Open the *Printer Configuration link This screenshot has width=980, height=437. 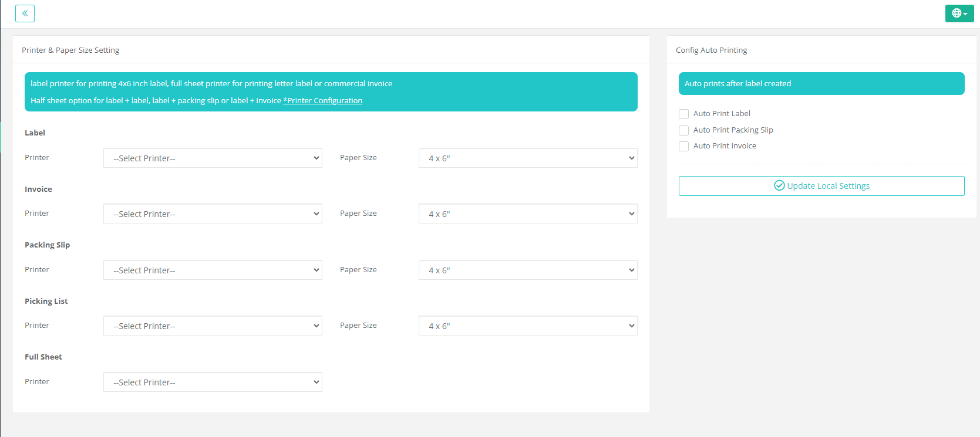(x=323, y=101)
